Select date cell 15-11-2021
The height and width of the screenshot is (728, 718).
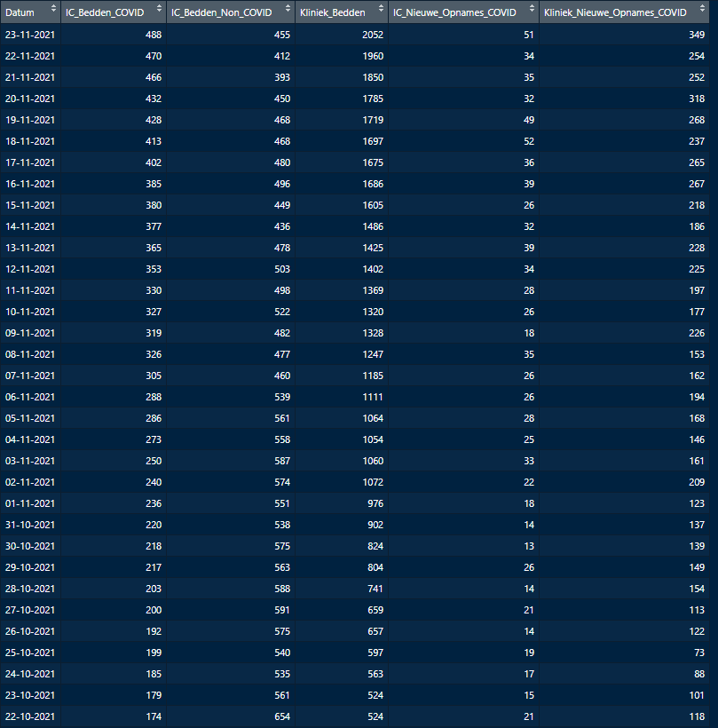[29, 205]
